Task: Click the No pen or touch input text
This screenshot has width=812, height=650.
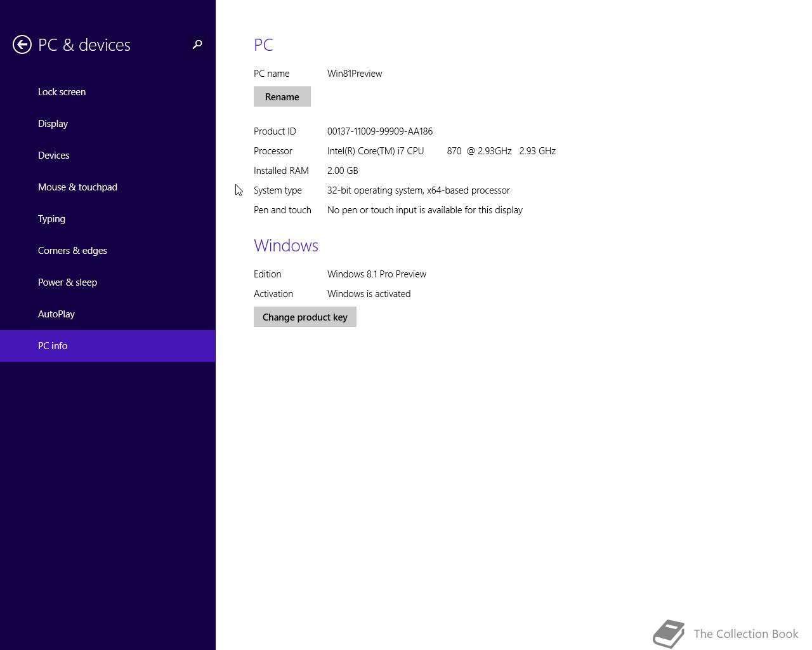Action: point(425,210)
